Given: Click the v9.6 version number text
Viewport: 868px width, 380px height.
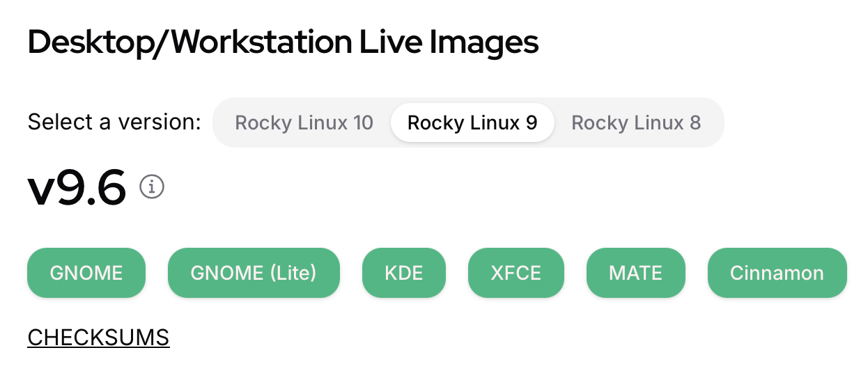Looking at the screenshot, I should [77, 189].
